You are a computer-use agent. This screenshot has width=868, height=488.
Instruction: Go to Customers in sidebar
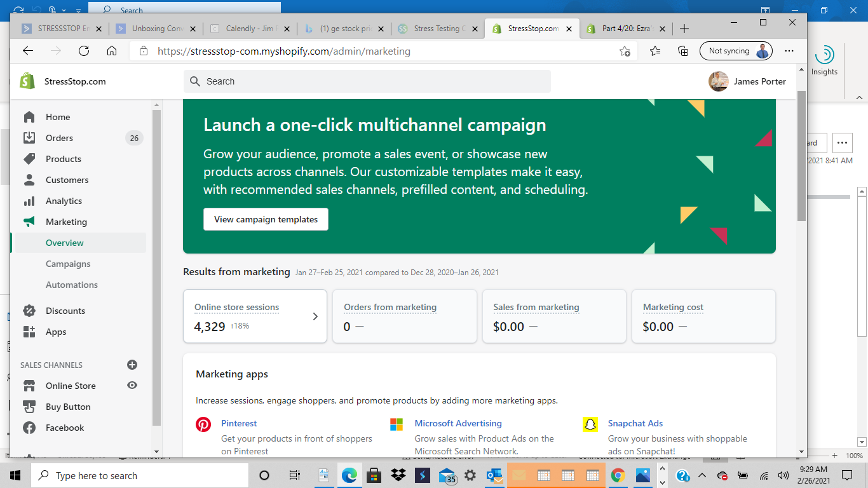(67, 180)
